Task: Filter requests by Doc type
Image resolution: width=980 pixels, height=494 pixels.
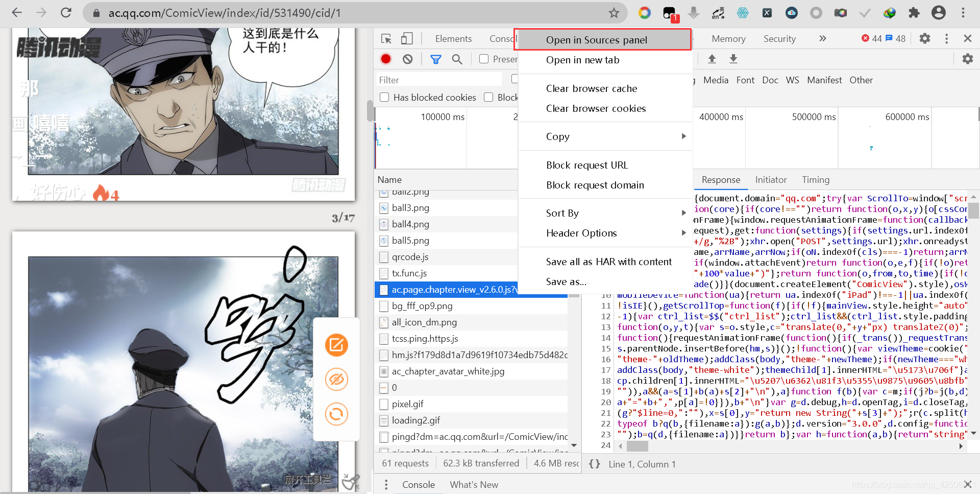Action: tap(770, 80)
